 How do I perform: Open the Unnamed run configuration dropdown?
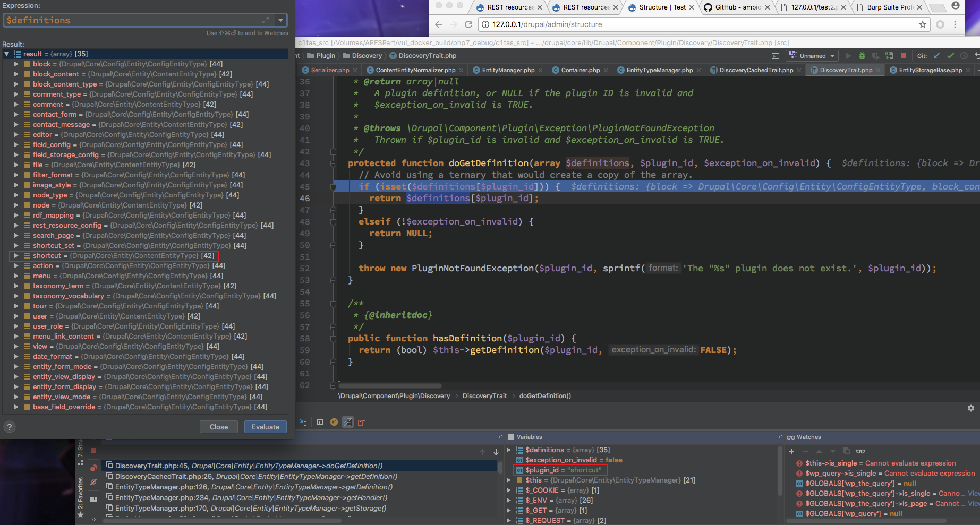point(813,56)
